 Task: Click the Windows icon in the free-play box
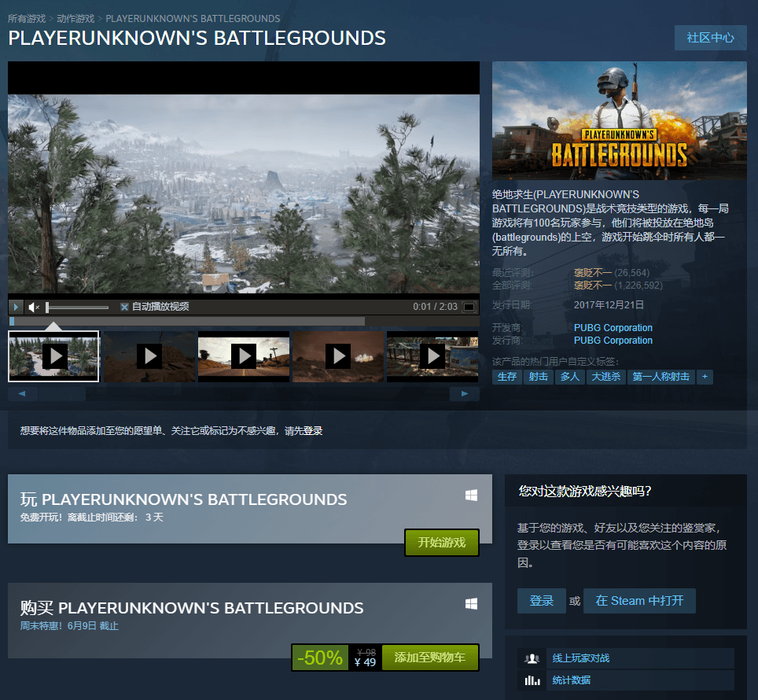pyautogui.click(x=472, y=496)
